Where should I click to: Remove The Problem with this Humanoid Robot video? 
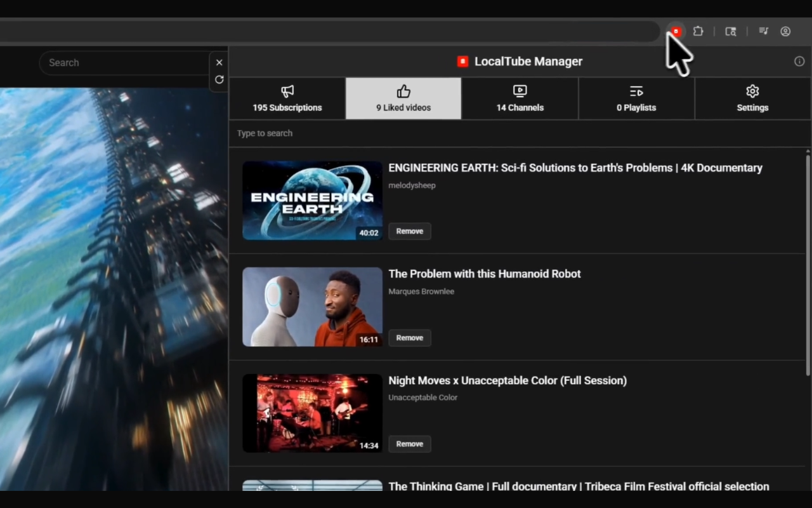[x=410, y=338]
